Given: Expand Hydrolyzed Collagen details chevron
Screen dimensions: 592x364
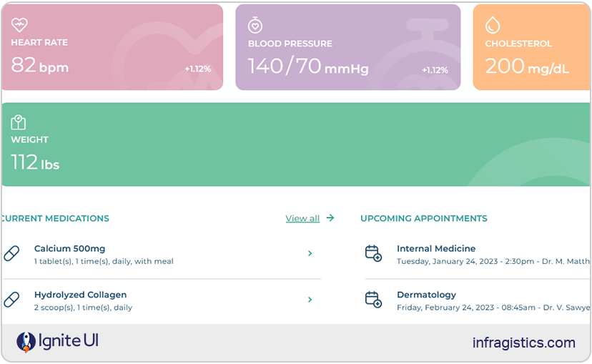Looking at the screenshot, I should pos(310,300).
